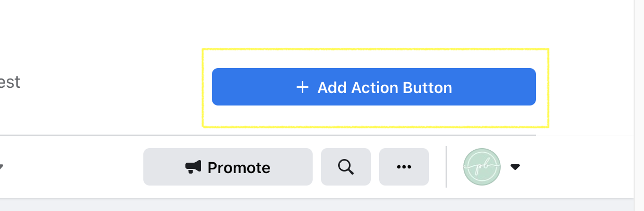Start promoting the page with Promote
The image size is (644, 211).
(x=228, y=167)
